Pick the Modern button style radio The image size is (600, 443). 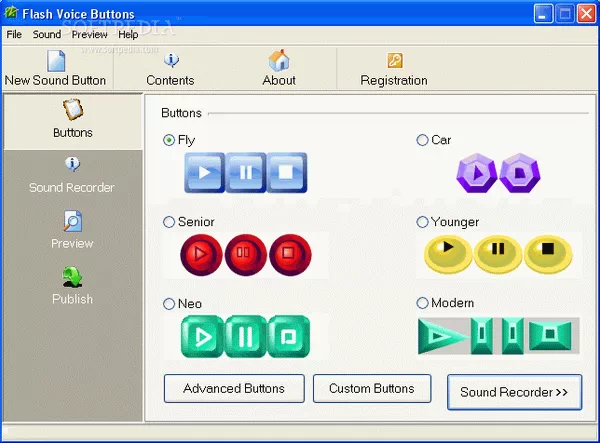422,303
